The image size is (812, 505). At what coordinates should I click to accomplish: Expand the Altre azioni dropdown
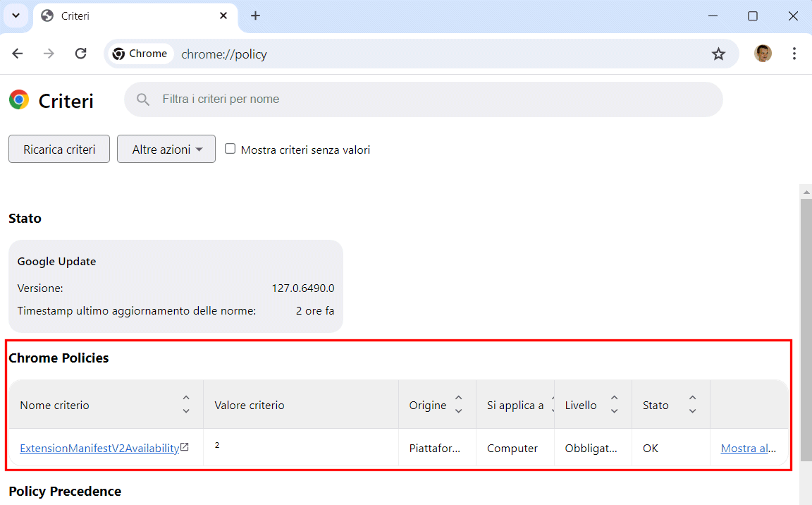pyautogui.click(x=166, y=149)
